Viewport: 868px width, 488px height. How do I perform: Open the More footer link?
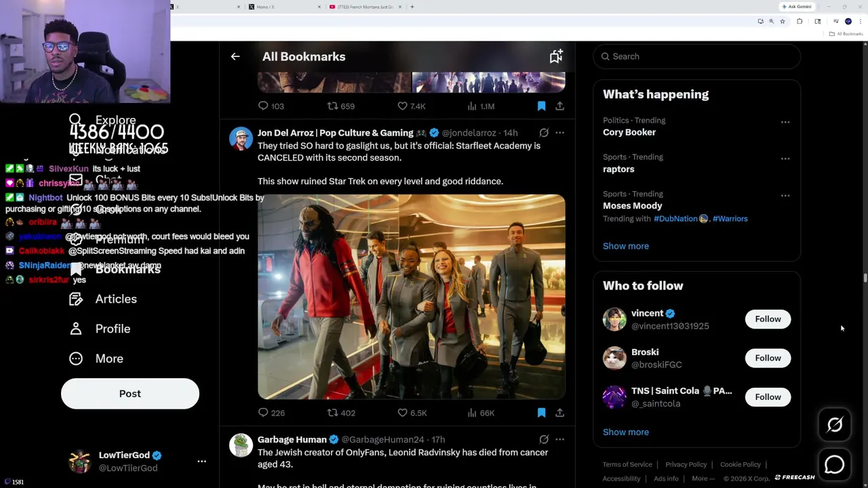[703, 479]
